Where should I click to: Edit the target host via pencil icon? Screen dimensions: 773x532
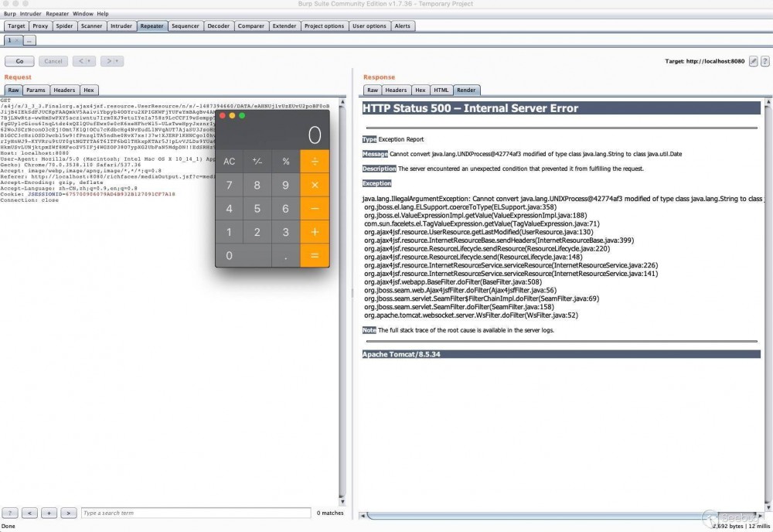[x=753, y=60]
